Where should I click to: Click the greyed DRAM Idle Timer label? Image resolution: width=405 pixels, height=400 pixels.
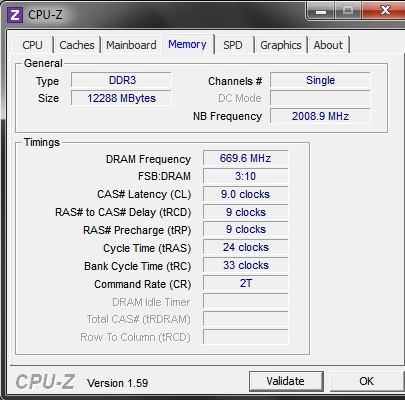(x=151, y=302)
